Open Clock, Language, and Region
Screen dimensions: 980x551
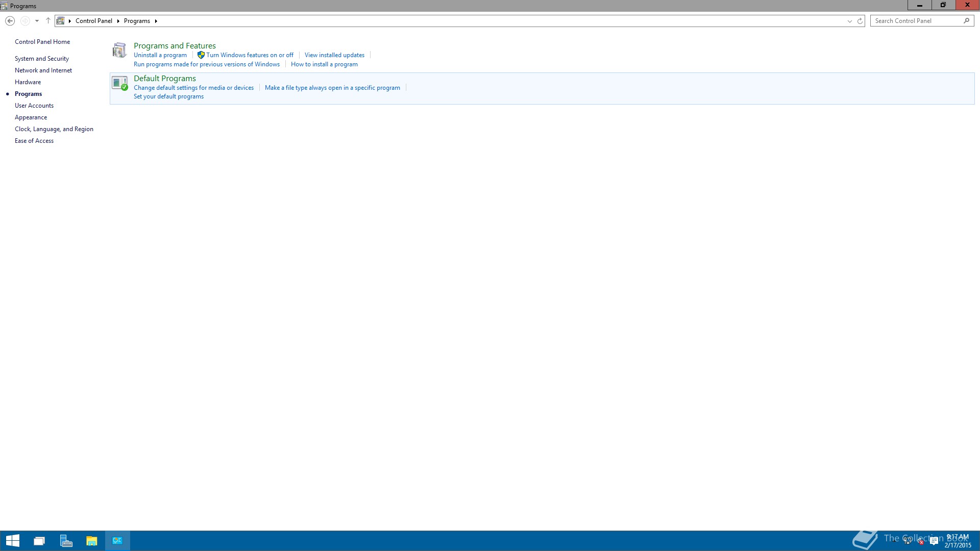point(54,129)
